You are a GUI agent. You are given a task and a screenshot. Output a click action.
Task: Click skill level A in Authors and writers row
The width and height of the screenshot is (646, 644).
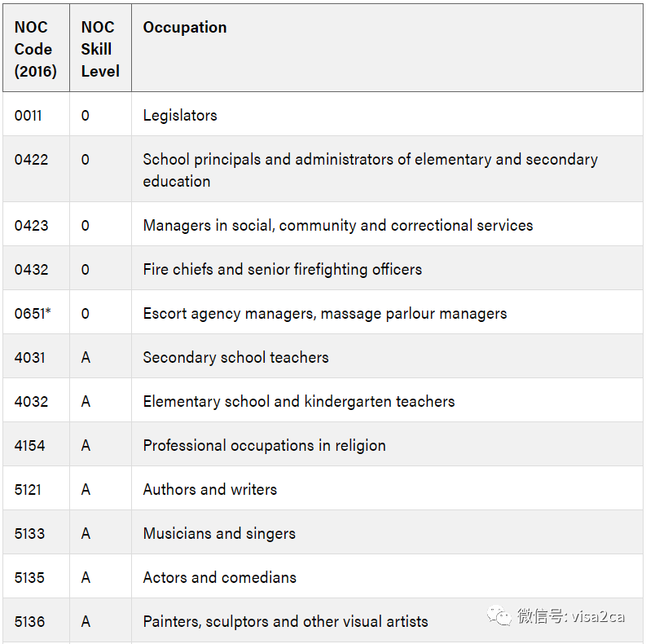coord(86,490)
